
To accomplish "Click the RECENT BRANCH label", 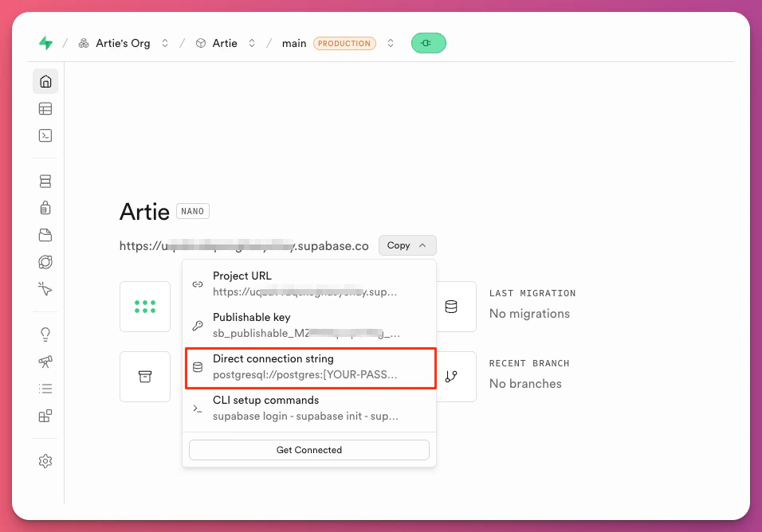I will click(529, 363).
